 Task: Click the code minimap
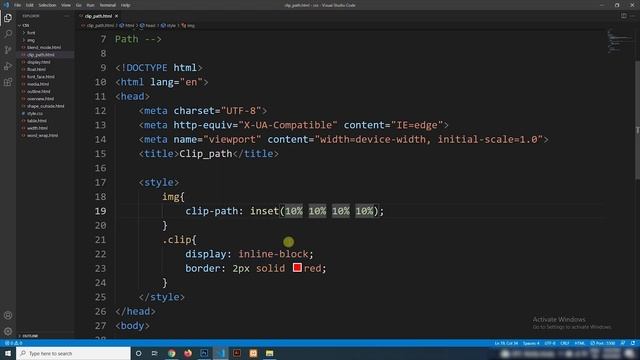tap(619, 41)
